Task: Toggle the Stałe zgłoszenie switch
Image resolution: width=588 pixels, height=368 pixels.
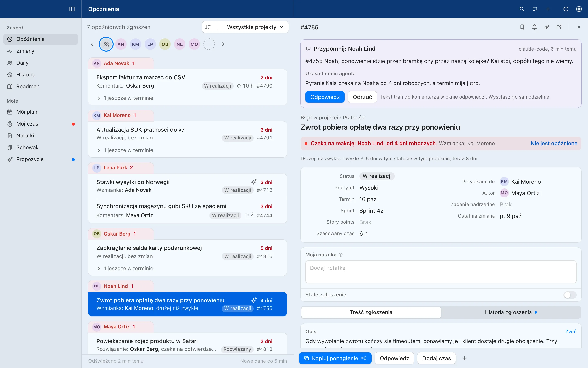Action: coord(570,295)
